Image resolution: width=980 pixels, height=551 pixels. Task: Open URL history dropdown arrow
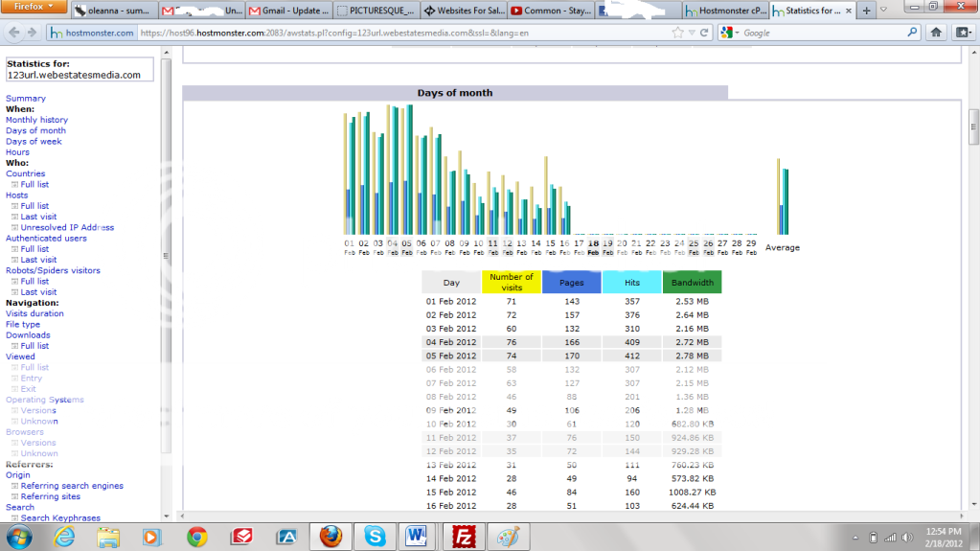pyautogui.click(x=692, y=33)
